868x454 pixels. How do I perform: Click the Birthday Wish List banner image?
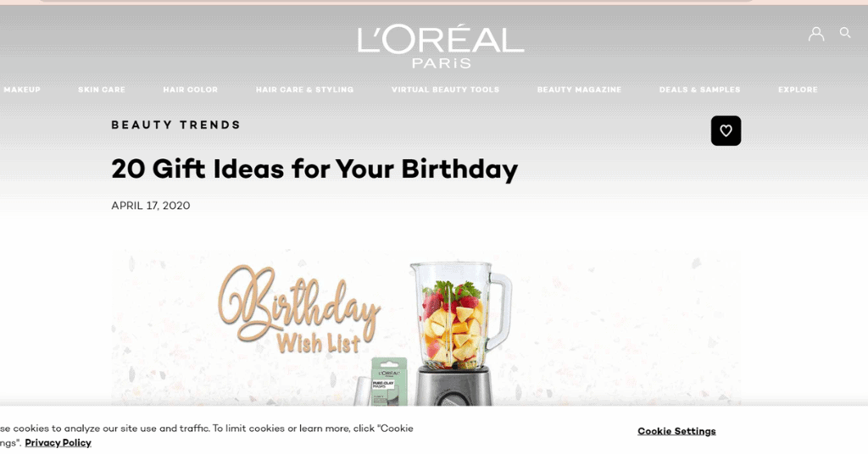point(426,328)
